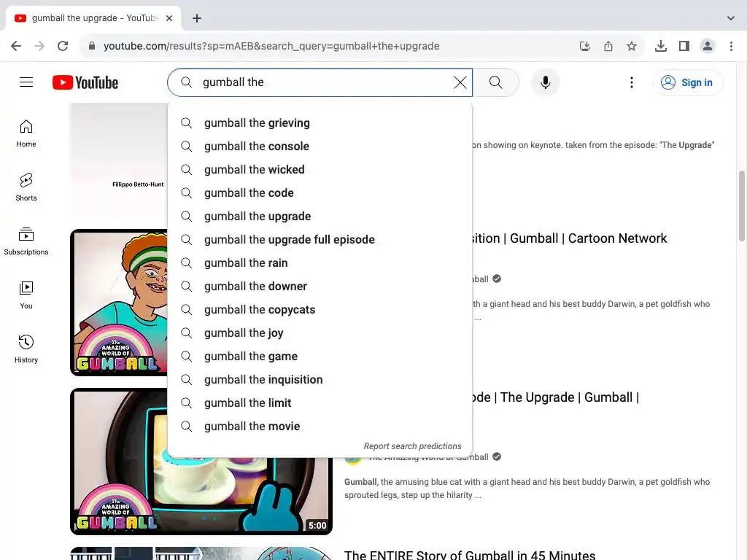Click the magnifier search submit button
The width and height of the screenshot is (747, 560).
click(x=495, y=82)
